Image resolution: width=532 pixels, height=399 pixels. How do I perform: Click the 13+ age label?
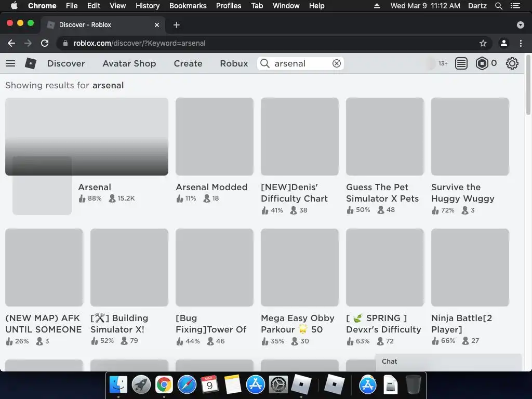443,63
